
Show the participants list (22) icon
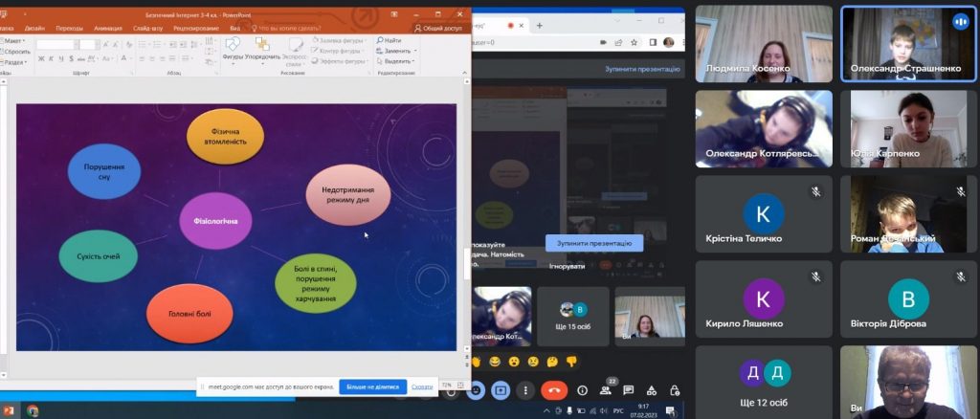(x=605, y=390)
